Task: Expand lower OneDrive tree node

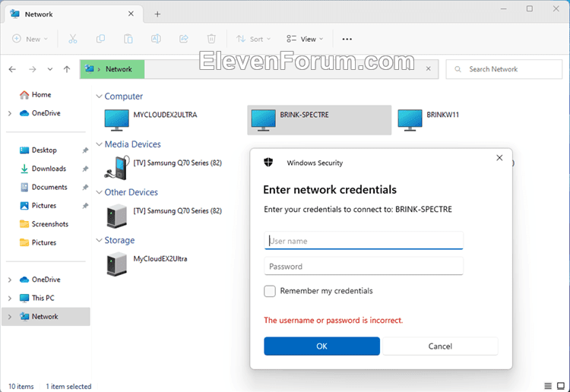Action: 10,280
